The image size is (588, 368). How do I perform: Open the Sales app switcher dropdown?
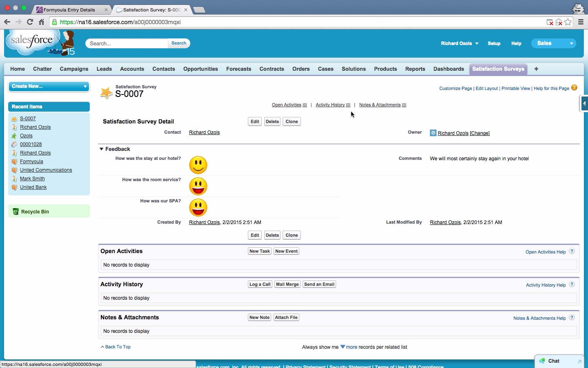(x=553, y=43)
